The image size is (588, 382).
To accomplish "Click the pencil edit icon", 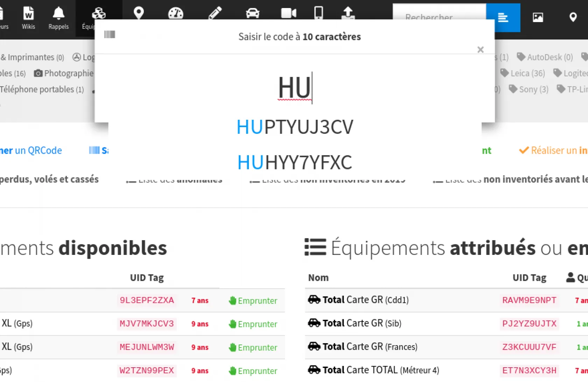I will (215, 13).
